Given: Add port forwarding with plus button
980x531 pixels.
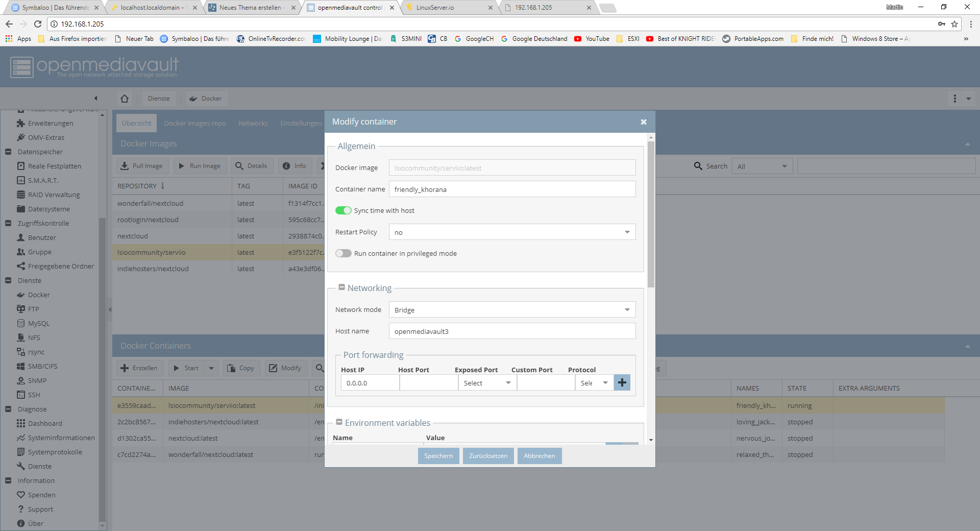Looking at the screenshot, I should click(622, 383).
